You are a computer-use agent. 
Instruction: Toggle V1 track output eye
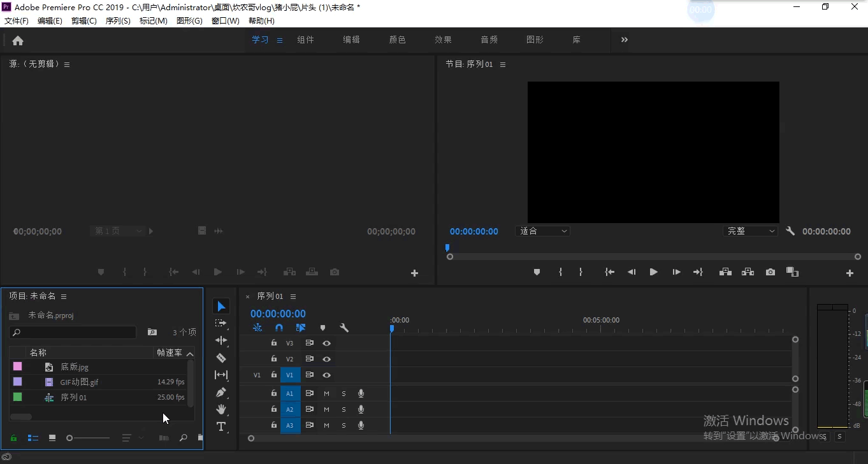pyautogui.click(x=327, y=375)
